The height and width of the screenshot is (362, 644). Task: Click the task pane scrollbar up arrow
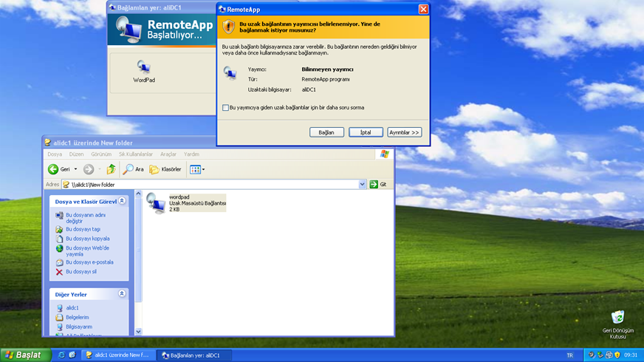(x=138, y=194)
